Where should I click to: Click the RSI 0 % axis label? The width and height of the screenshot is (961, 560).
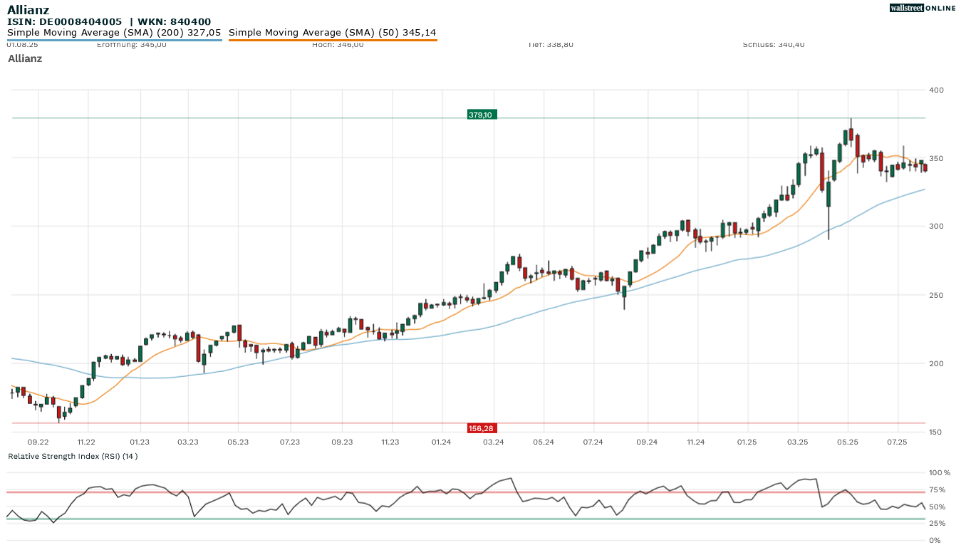click(x=935, y=541)
